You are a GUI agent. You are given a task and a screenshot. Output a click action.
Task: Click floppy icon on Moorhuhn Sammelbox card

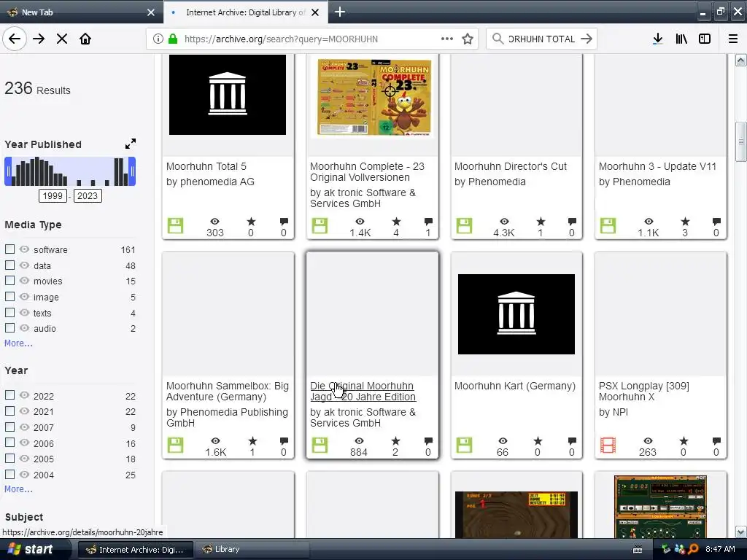(175, 446)
